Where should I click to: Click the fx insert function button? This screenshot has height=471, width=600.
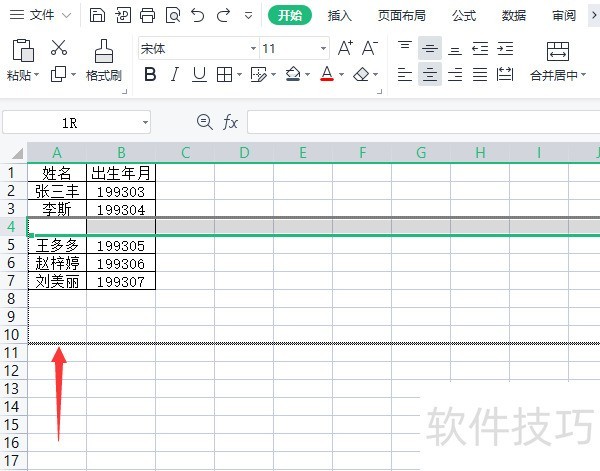230,122
